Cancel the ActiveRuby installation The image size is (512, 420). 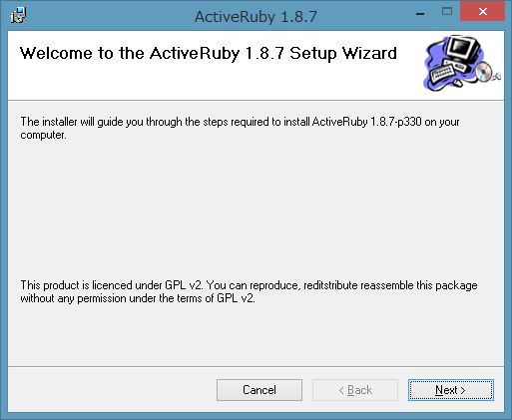click(x=259, y=390)
